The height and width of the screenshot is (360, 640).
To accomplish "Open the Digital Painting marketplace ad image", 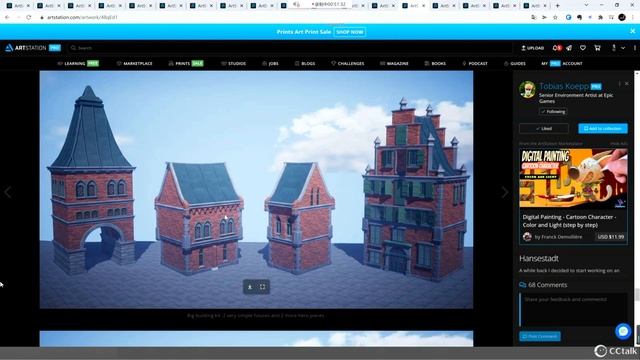I will pos(573,178).
